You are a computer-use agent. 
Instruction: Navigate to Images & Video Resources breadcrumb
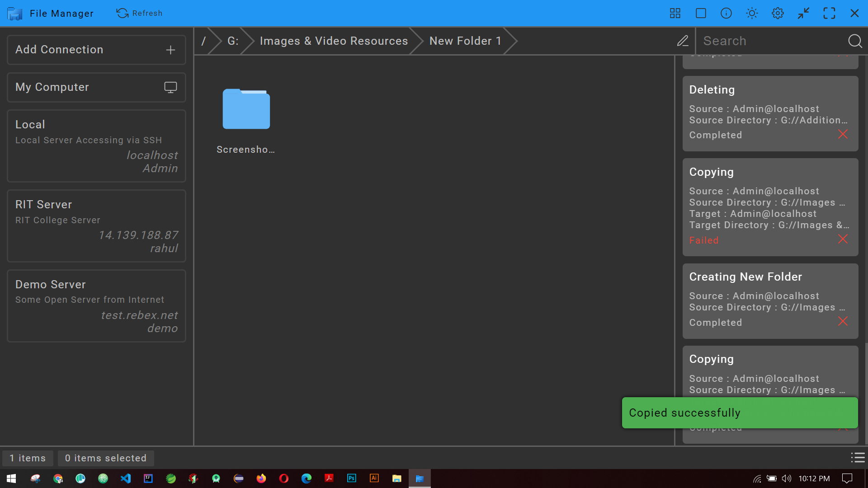(x=334, y=41)
